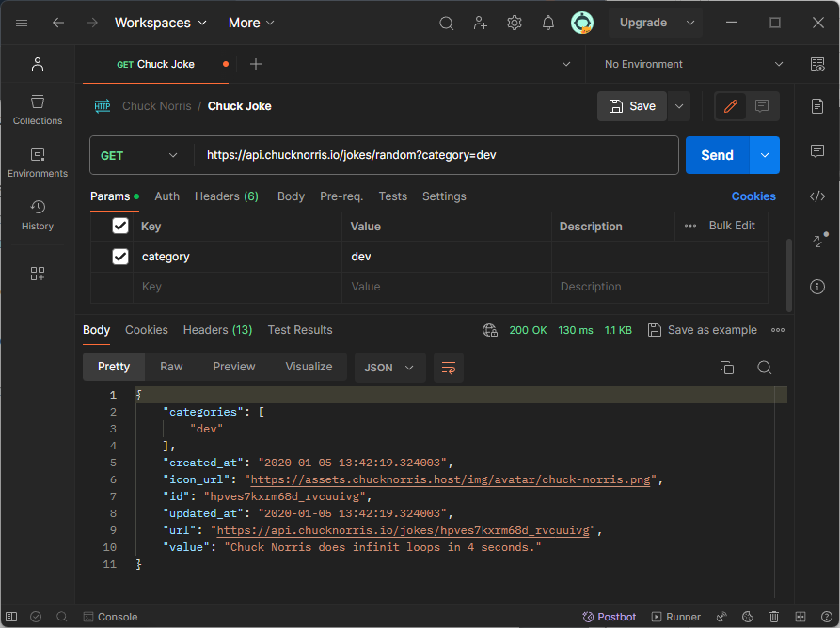840x628 pixels.
Task: Open the icon_url link in the response
Action: (451, 479)
